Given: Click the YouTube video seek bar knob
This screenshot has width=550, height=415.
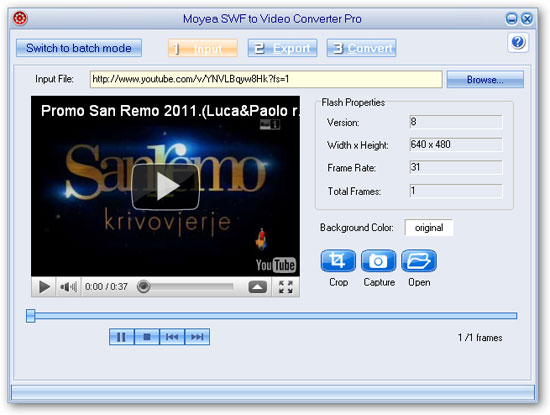Looking at the screenshot, I should (x=143, y=287).
